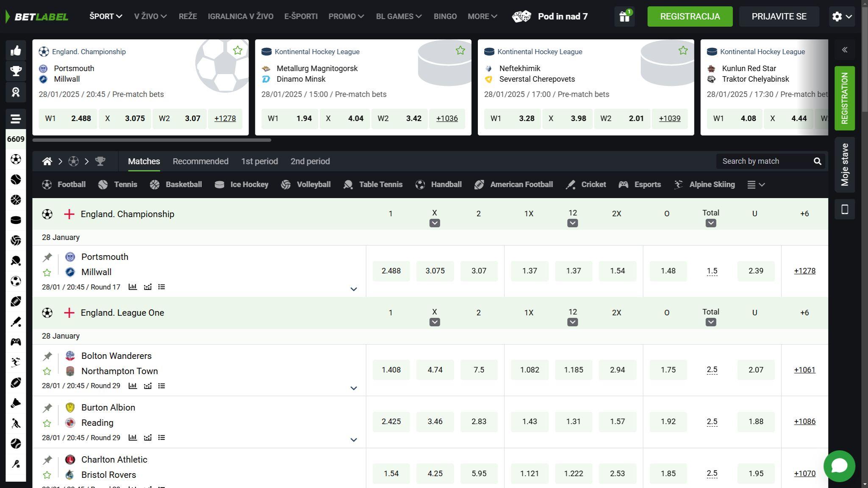
Task: Bet on Portsmouth win odds 2.488 in table
Action: 391,271
